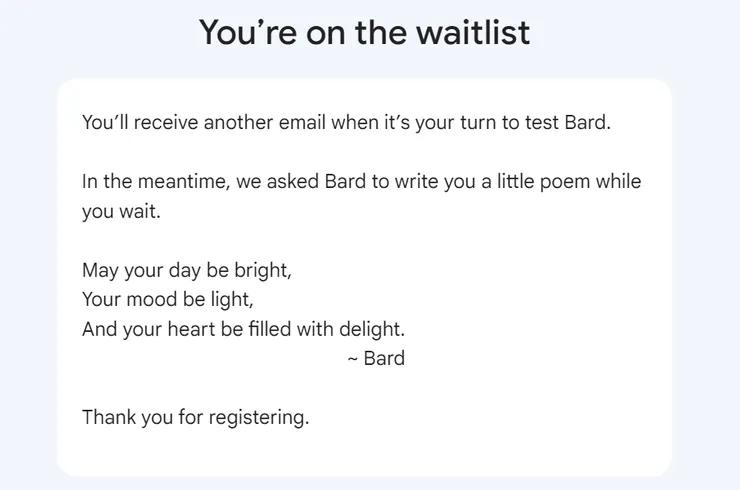
Task: Click the "In the meantime" sentence
Action: (362, 196)
